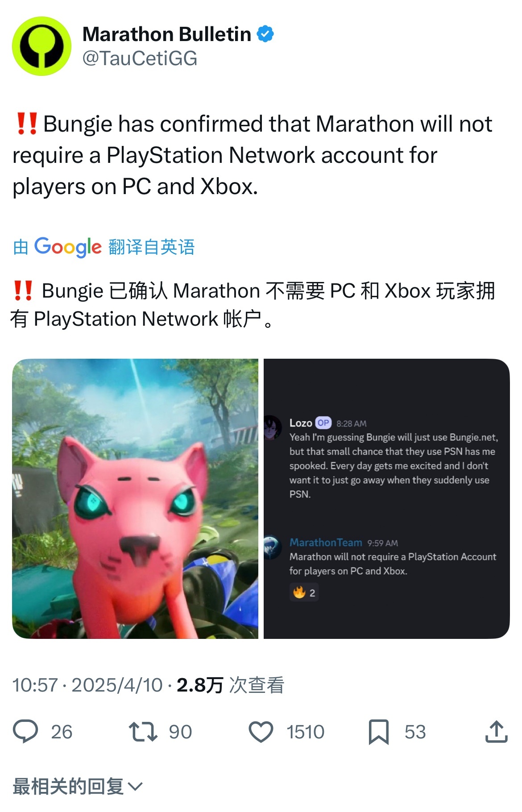This screenshot has height=812, width=522.
Task: Open the share upload icon
Action: [x=497, y=731]
